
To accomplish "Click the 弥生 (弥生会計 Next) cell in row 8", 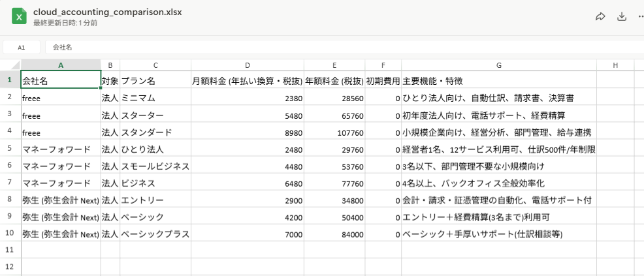I will 61,199.
